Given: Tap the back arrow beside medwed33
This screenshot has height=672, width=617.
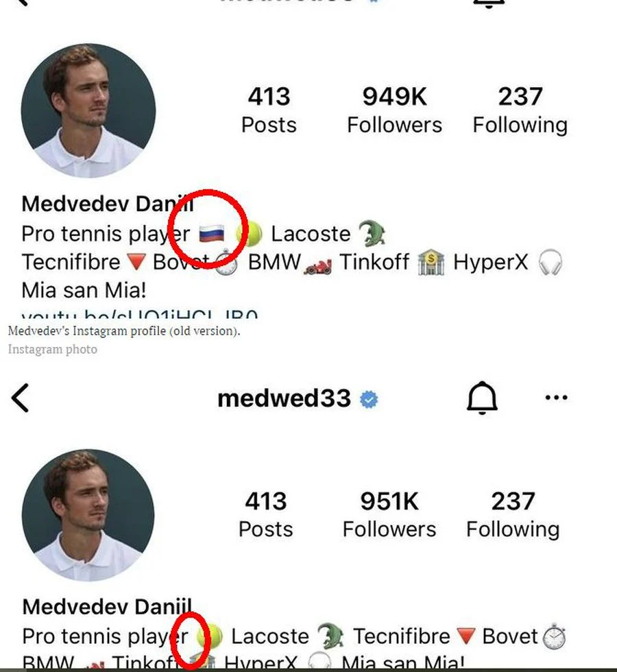Looking at the screenshot, I should pyautogui.click(x=21, y=398).
